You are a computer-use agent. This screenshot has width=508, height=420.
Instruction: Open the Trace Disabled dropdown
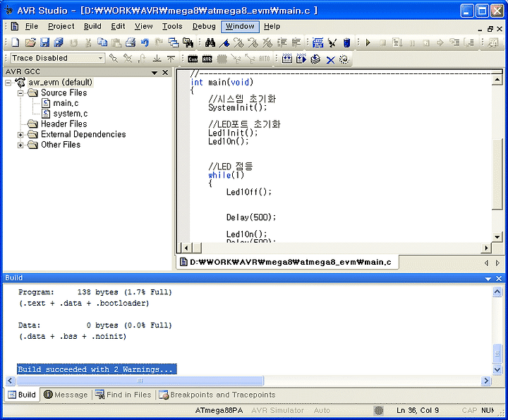point(101,58)
